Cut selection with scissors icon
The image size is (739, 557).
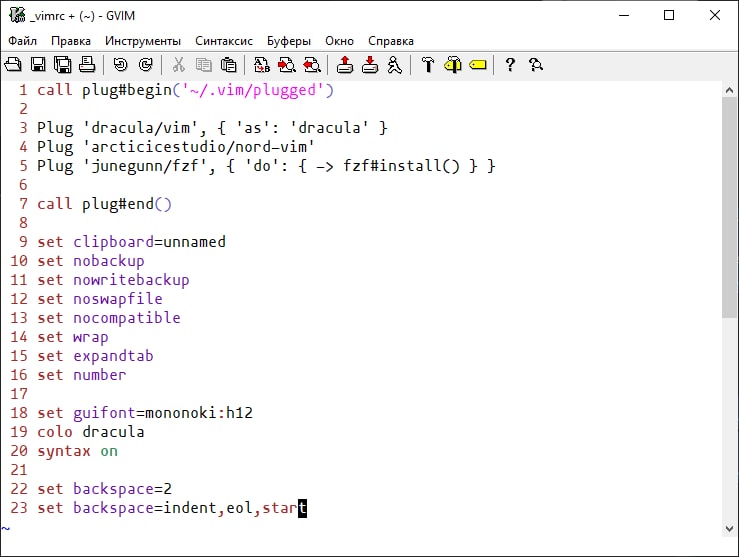click(179, 65)
